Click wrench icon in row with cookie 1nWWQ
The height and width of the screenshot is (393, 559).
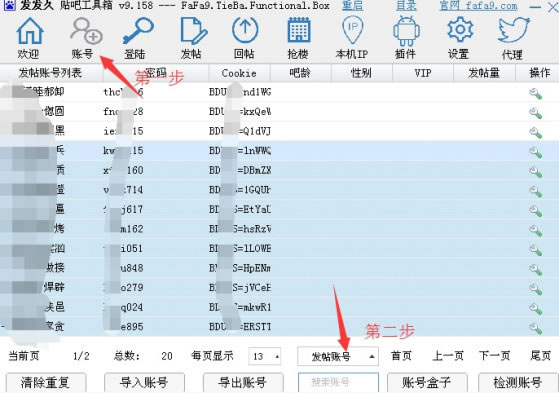click(x=535, y=153)
